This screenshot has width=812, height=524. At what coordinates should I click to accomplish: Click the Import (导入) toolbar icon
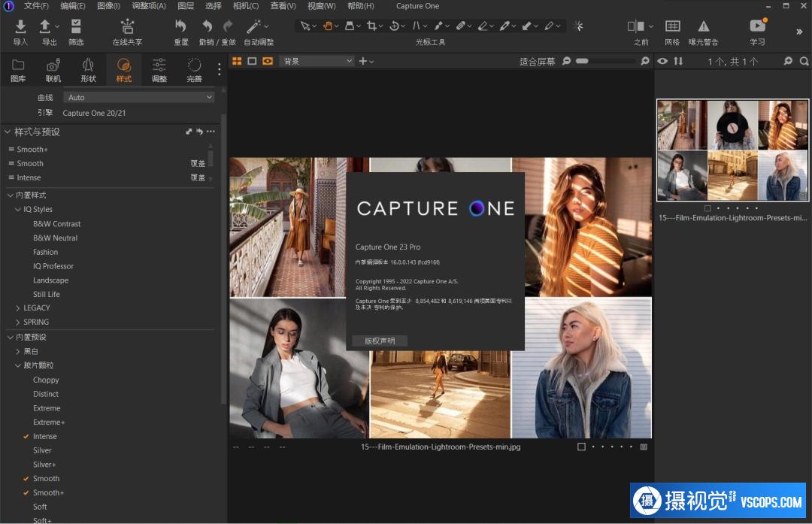[x=20, y=26]
